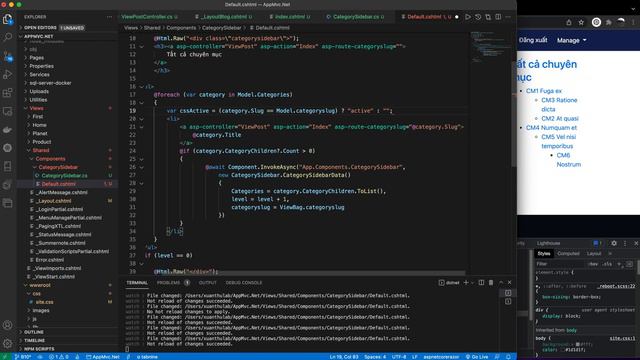Kill terminal with the trash icon
This screenshot has height=360, width=640.
coord(491,282)
